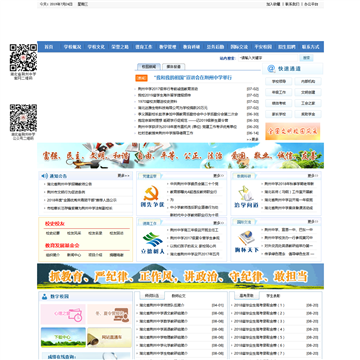
Task: Open the 富强、民主 core values banner
Action: point(180,156)
